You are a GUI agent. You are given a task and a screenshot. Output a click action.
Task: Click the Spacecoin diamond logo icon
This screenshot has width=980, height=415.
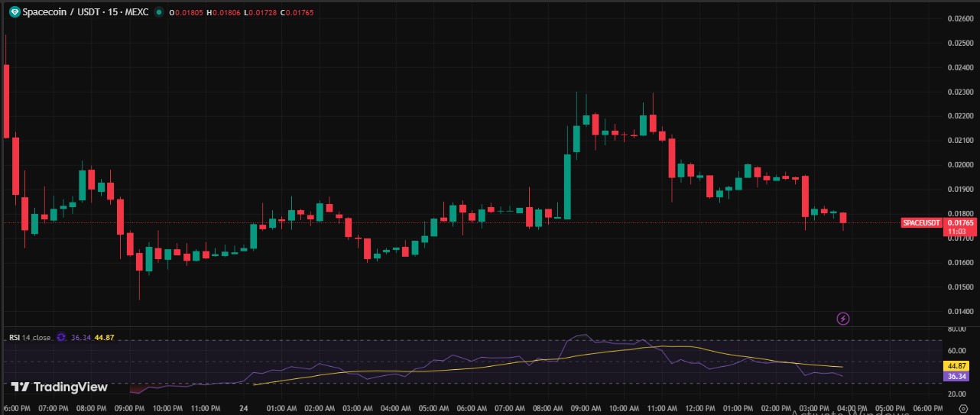click(x=14, y=12)
